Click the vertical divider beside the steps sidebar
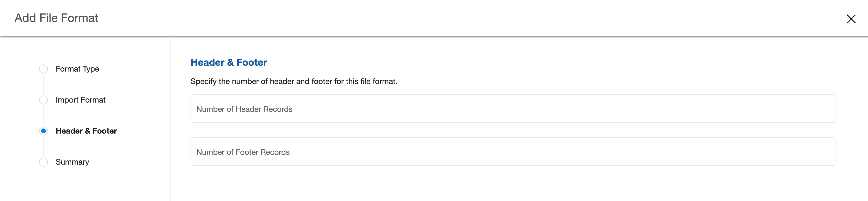868x201 pixels. tap(171, 118)
